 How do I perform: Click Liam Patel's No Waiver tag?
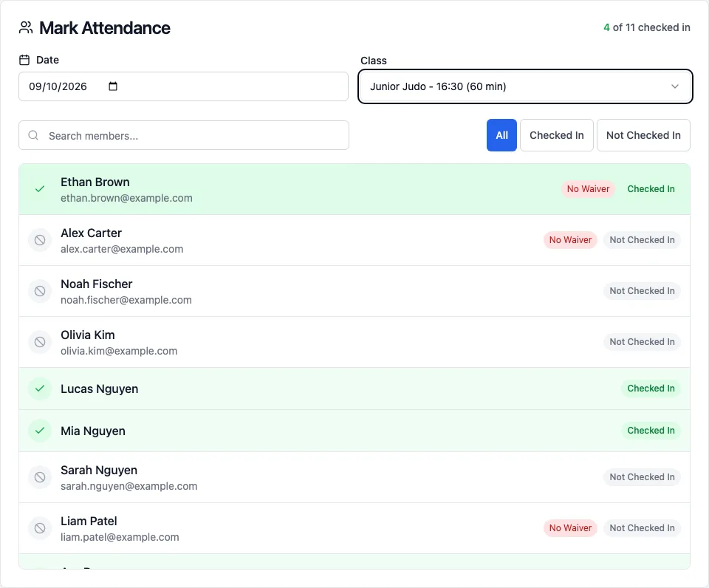tap(570, 528)
